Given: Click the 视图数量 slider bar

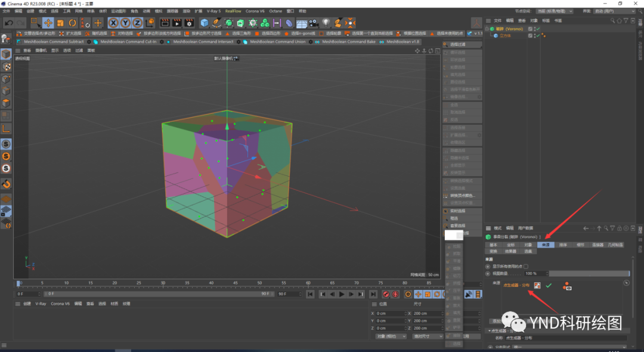Looking at the screenshot, I should [x=589, y=274].
